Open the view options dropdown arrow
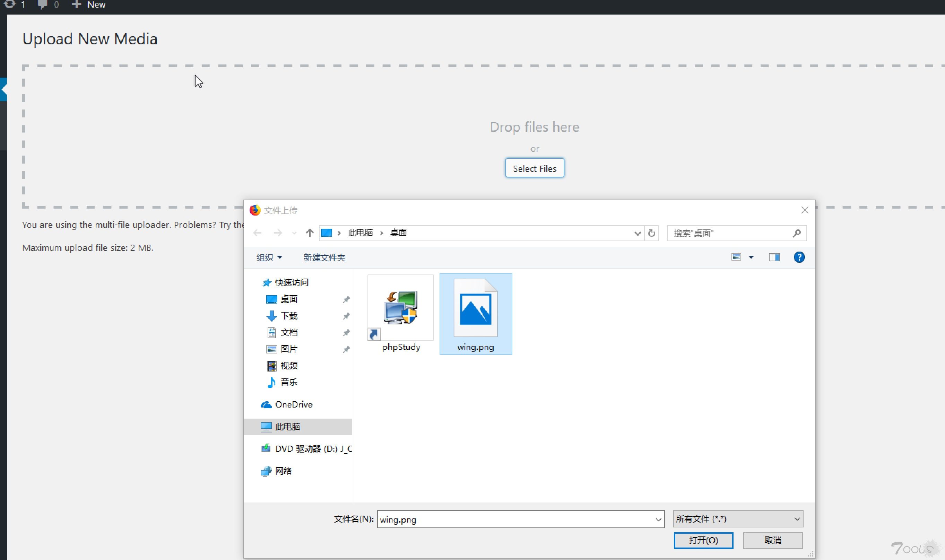The image size is (945, 560). click(x=751, y=257)
